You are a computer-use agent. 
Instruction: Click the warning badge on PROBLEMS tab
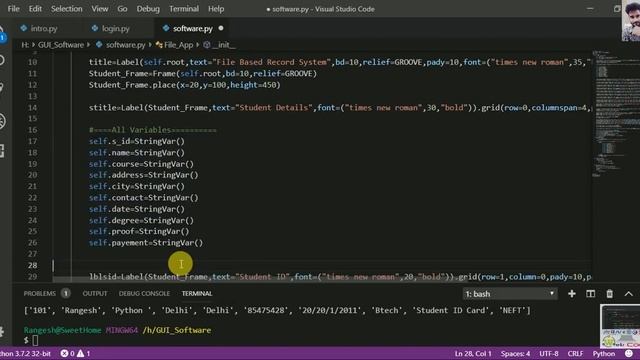click(65, 293)
